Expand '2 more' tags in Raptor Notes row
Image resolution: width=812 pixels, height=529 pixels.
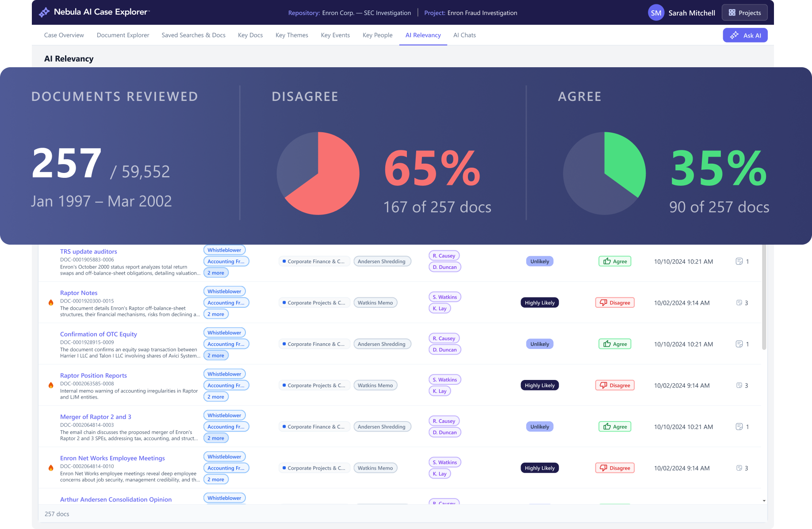coord(216,314)
